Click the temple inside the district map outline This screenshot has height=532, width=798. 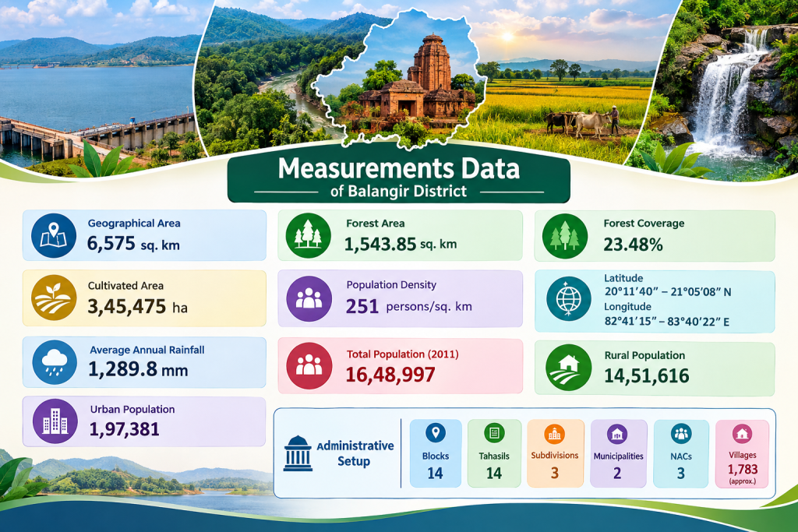pyautogui.click(x=418, y=81)
